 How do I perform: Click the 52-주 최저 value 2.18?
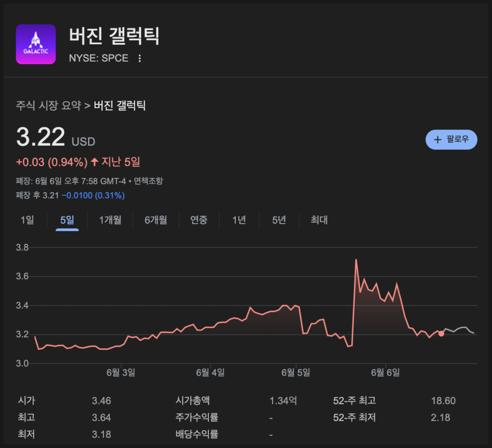(x=441, y=418)
